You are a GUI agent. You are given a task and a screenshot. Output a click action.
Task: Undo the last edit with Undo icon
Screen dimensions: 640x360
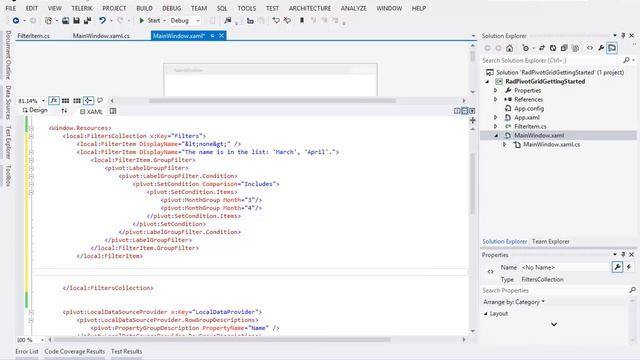point(102,20)
